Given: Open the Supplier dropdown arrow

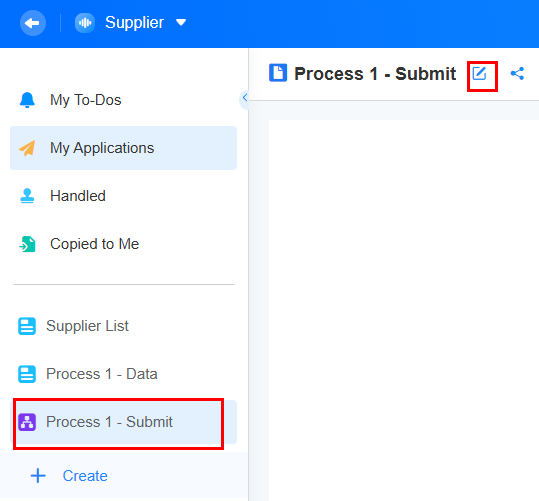Looking at the screenshot, I should coord(181,23).
